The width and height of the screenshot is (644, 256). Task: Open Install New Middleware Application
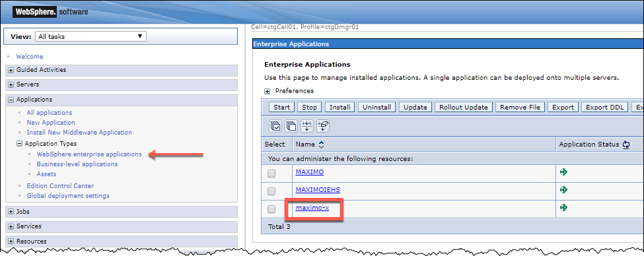click(x=79, y=133)
